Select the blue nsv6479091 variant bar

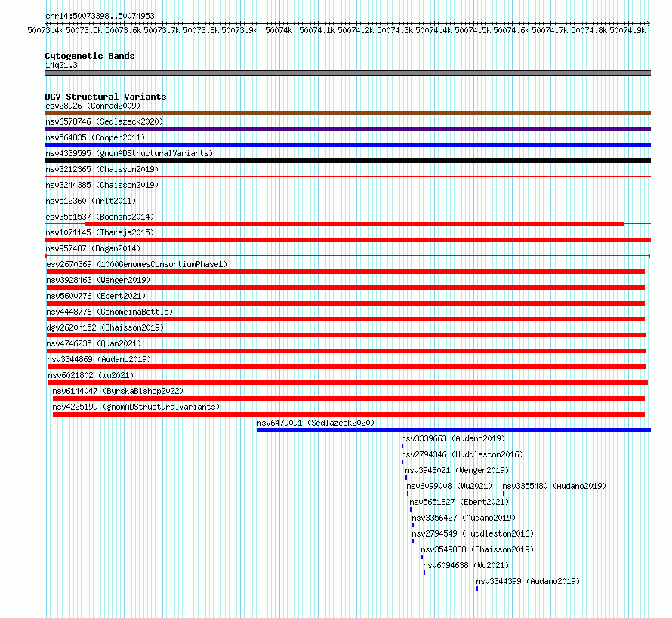click(x=454, y=430)
